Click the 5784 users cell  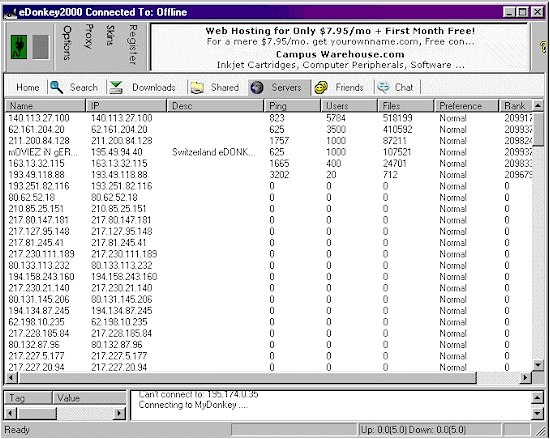click(x=336, y=118)
